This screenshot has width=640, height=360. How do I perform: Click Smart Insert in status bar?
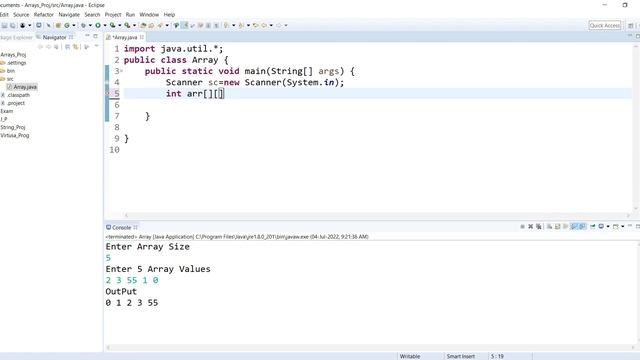460,356
